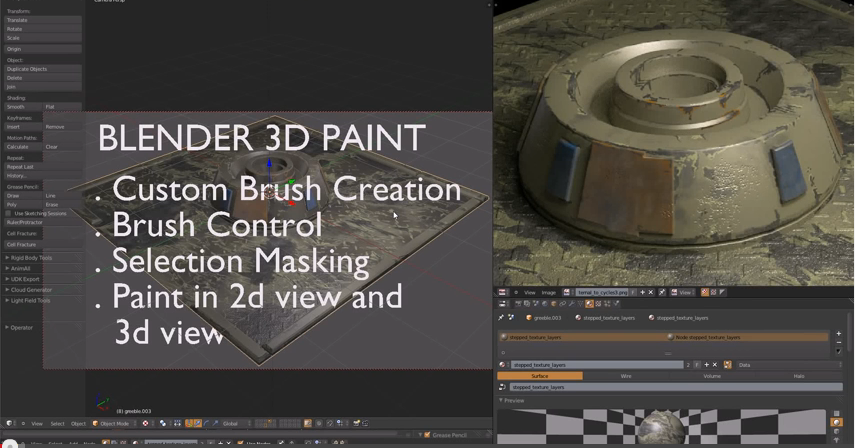Open the Constraints chain tab icon
855x448 pixels.
pos(562,304)
